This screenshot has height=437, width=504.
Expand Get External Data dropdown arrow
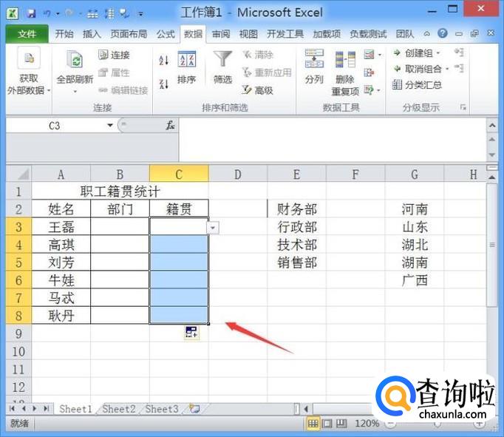(x=49, y=91)
